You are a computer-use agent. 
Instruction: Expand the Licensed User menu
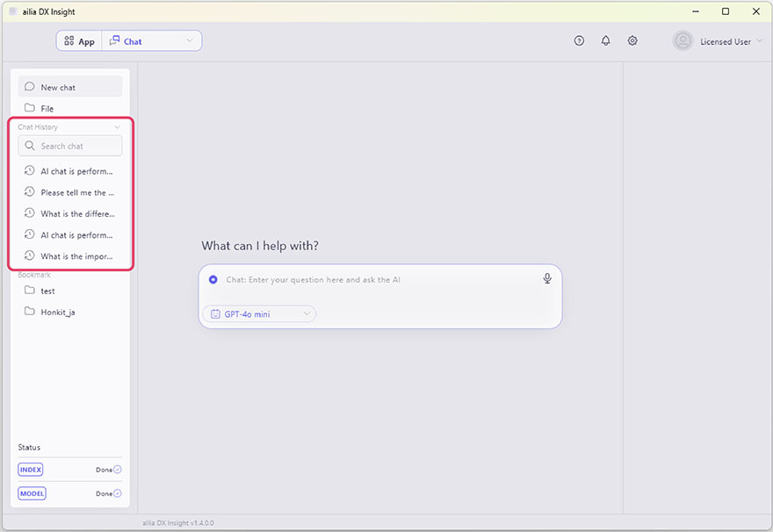coord(759,41)
